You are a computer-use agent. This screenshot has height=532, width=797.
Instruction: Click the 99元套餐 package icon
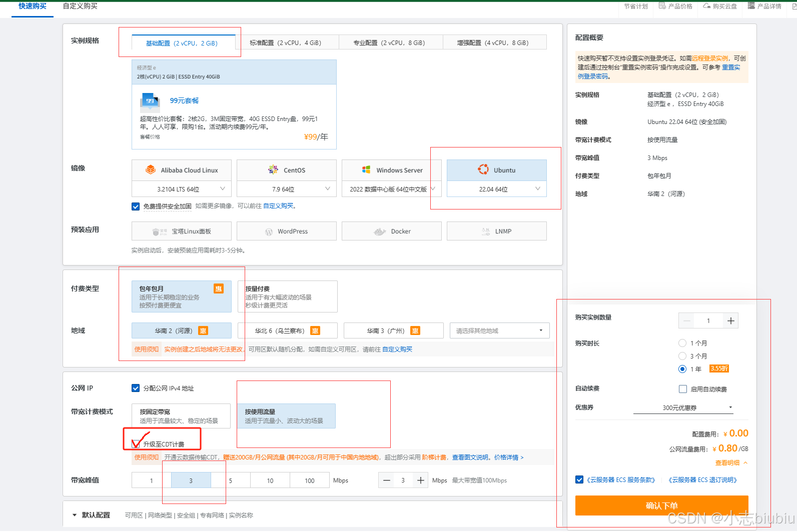pyautogui.click(x=150, y=101)
